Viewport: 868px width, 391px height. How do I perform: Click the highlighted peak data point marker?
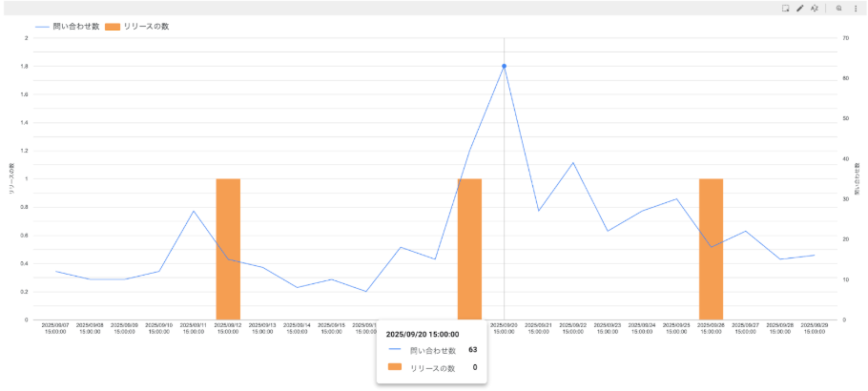pyautogui.click(x=504, y=66)
